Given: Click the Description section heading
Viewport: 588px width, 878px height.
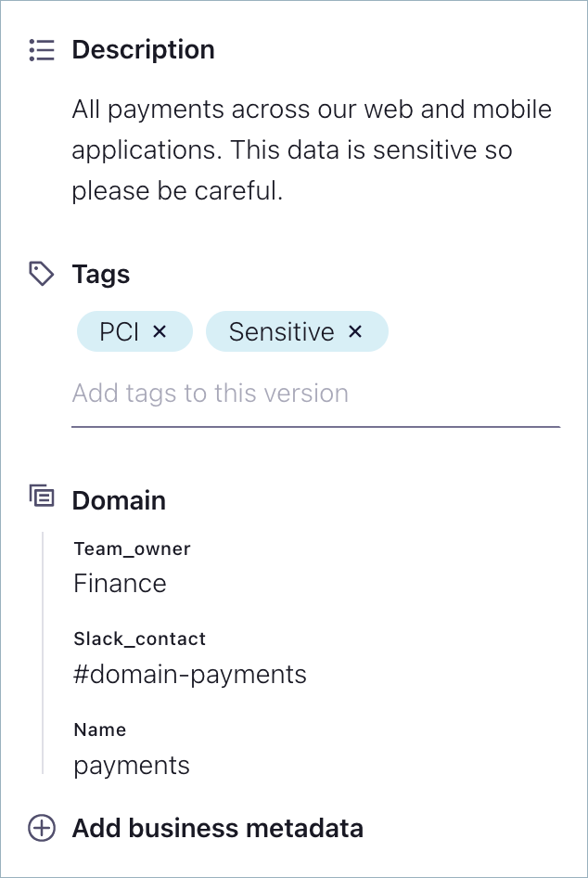Looking at the screenshot, I should (143, 49).
